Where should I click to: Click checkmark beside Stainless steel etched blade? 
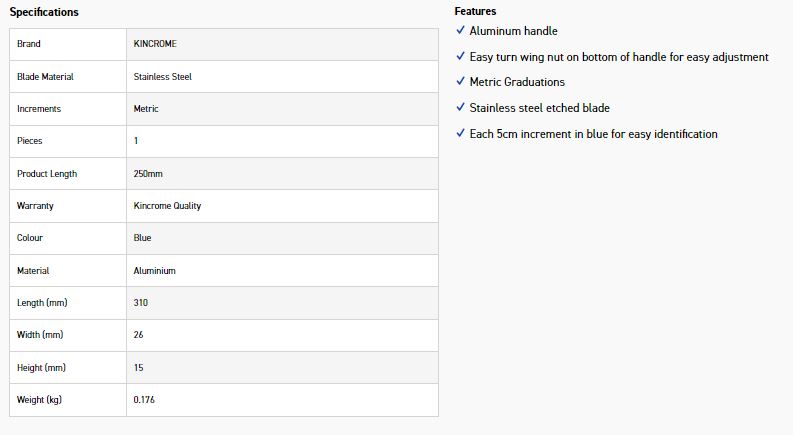coord(460,108)
